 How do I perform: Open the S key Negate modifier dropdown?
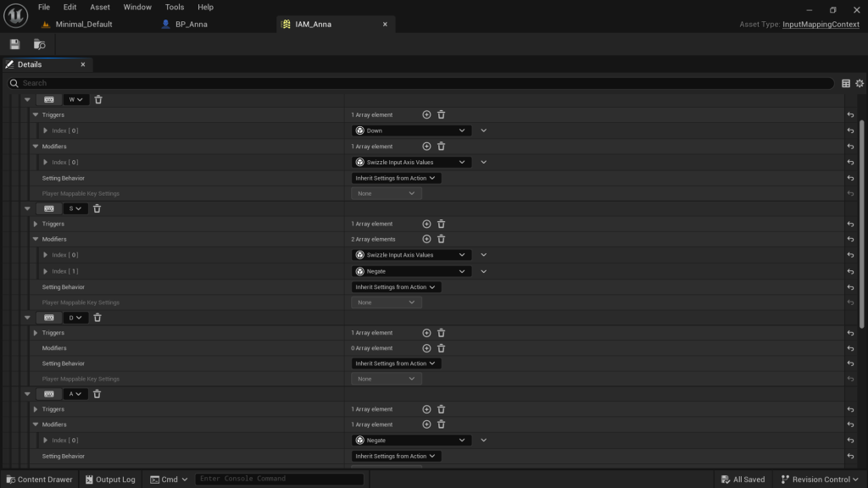[411, 271]
